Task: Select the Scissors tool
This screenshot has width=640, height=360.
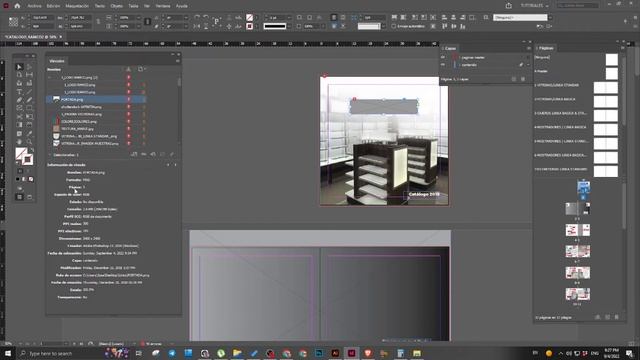Action: coord(19,117)
